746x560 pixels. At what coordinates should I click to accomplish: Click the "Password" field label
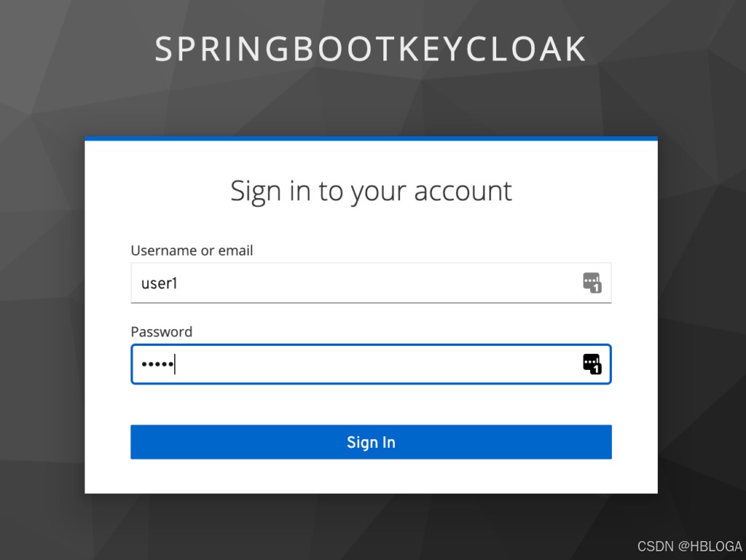coord(162,331)
